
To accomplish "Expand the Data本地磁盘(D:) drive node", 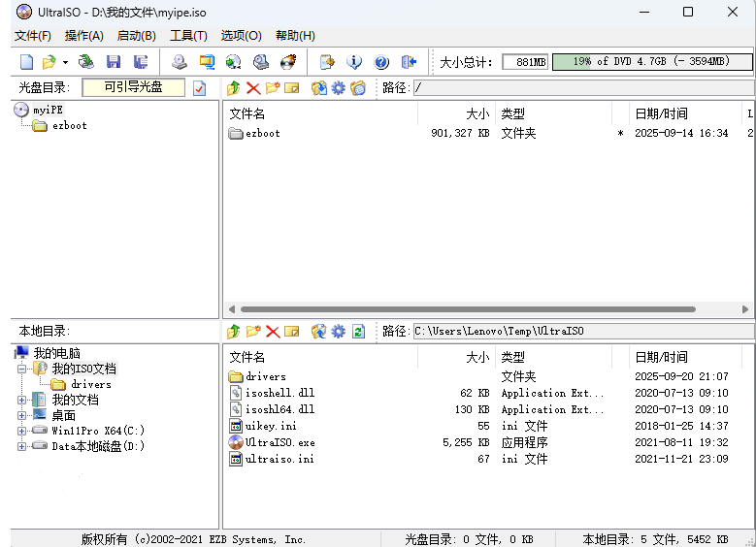I will [21, 446].
